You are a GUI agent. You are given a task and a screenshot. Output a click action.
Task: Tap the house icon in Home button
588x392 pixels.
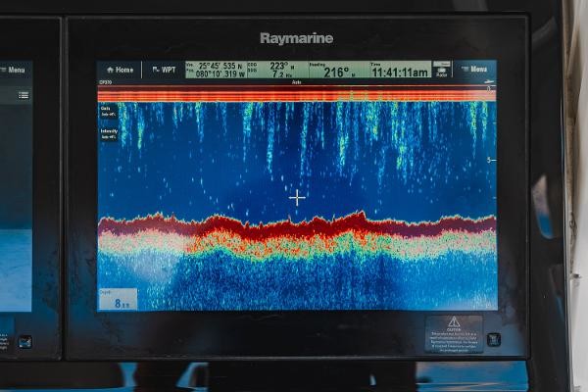(109, 70)
